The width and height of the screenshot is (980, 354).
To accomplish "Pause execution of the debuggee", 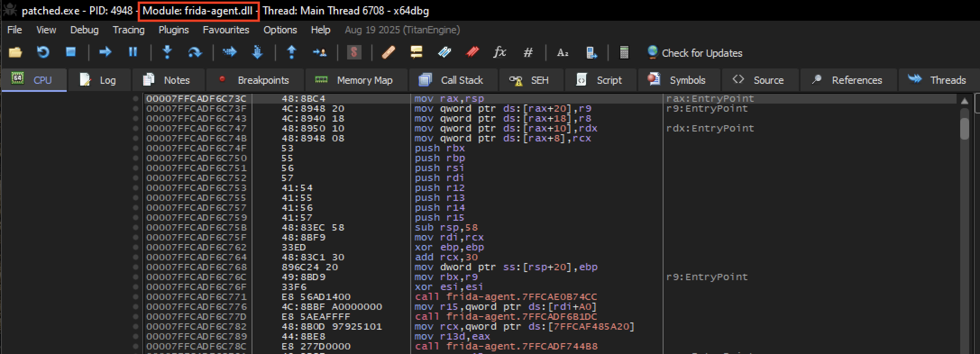I will point(133,52).
